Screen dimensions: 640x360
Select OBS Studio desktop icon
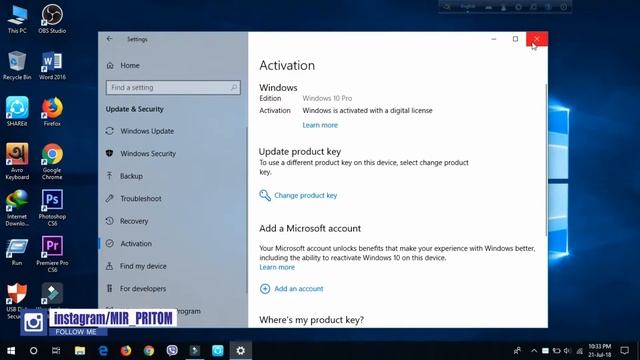52,20
